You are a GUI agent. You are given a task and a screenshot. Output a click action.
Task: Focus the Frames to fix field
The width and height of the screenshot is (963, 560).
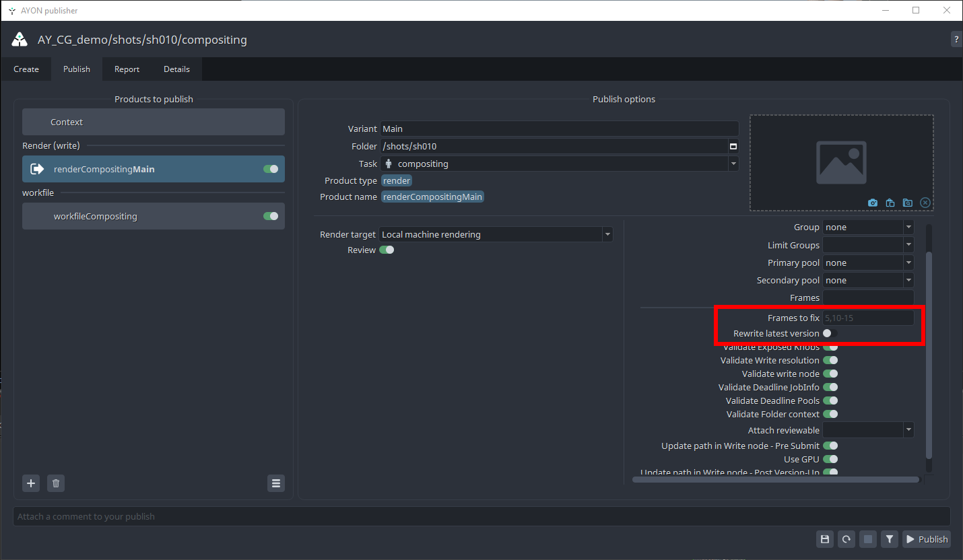(x=869, y=318)
